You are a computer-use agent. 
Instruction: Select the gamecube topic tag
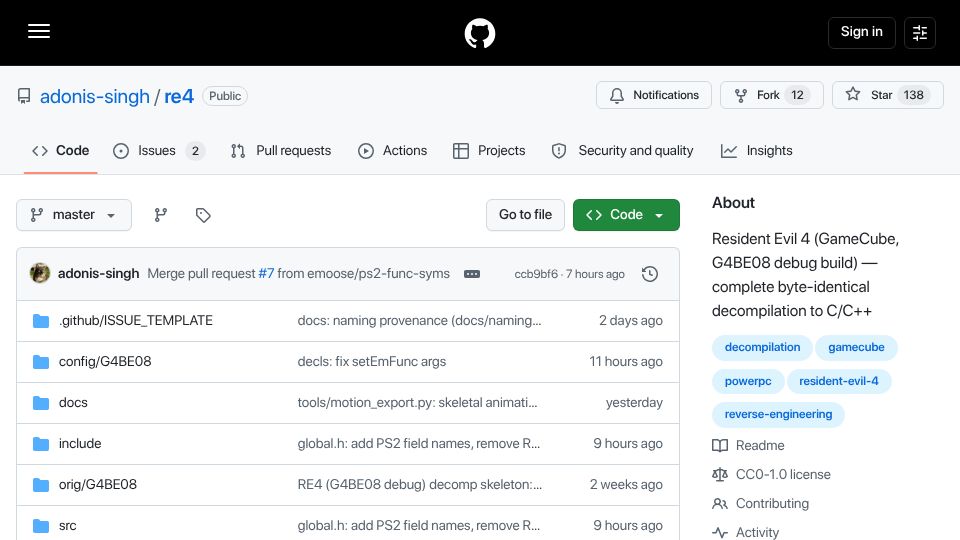point(856,347)
